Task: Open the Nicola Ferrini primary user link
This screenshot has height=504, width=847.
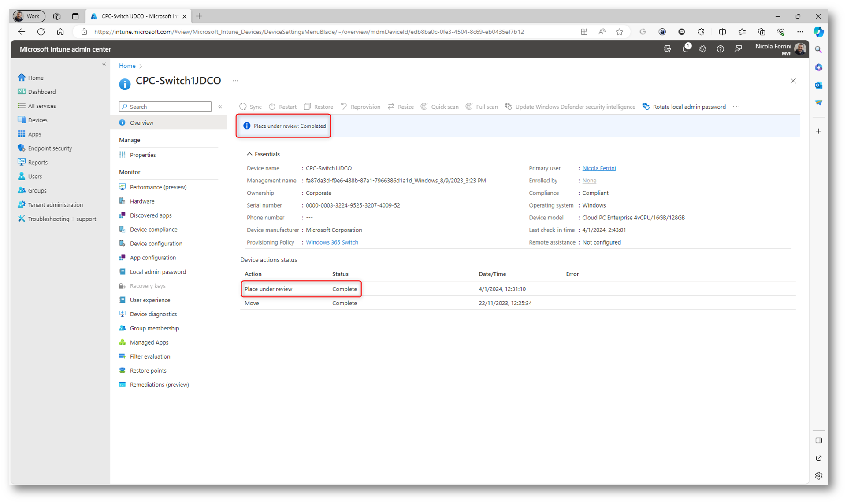Action: tap(599, 168)
